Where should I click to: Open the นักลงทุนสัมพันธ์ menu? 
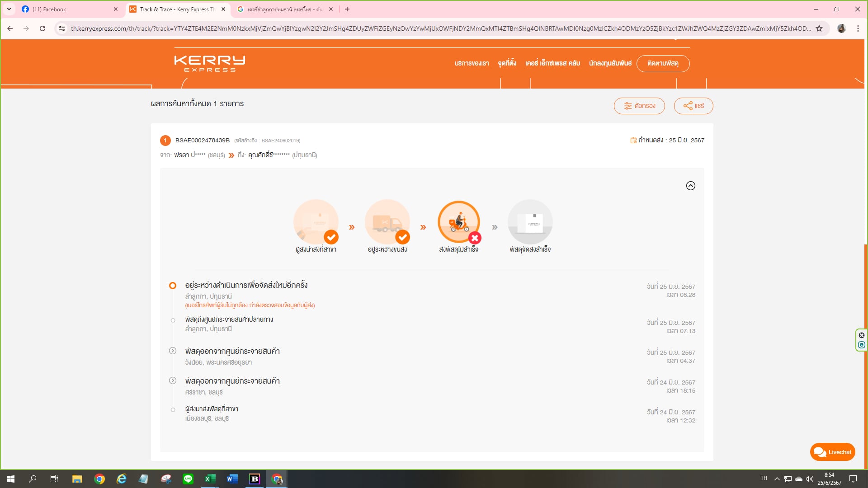610,63
